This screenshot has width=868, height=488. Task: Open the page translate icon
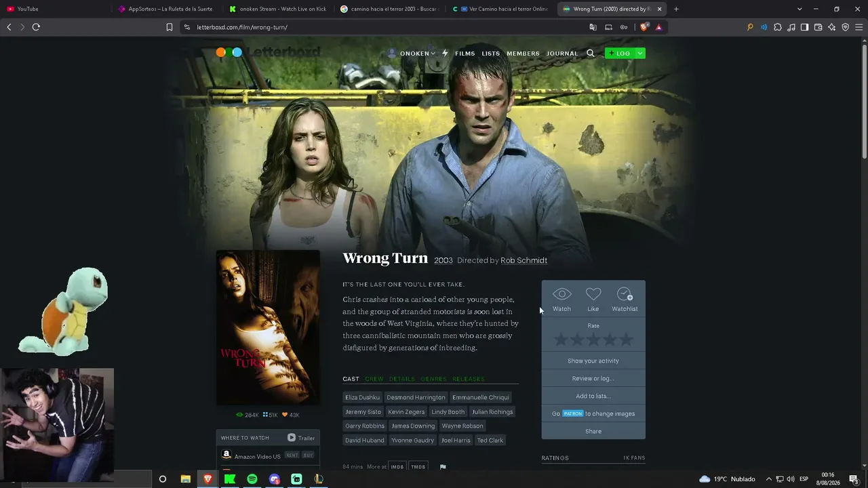pyautogui.click(x=593, y=27)
